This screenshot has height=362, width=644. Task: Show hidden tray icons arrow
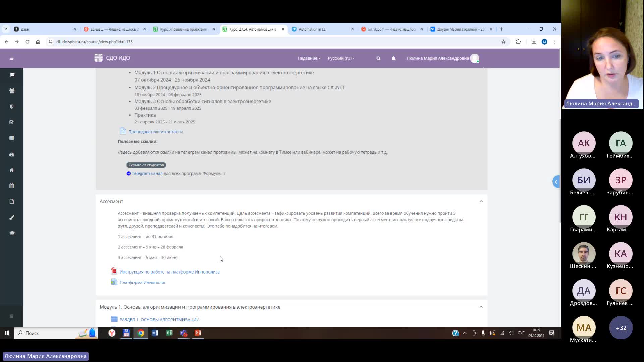465,333
